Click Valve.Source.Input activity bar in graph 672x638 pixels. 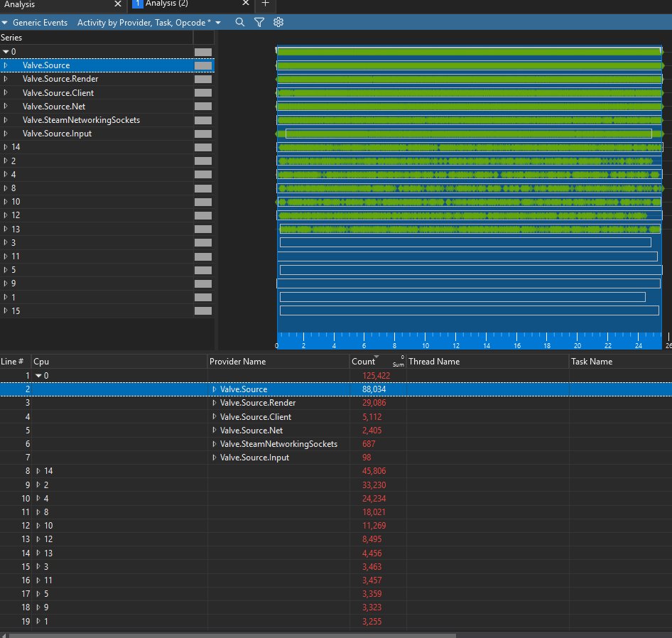click(x=470, y=134)
